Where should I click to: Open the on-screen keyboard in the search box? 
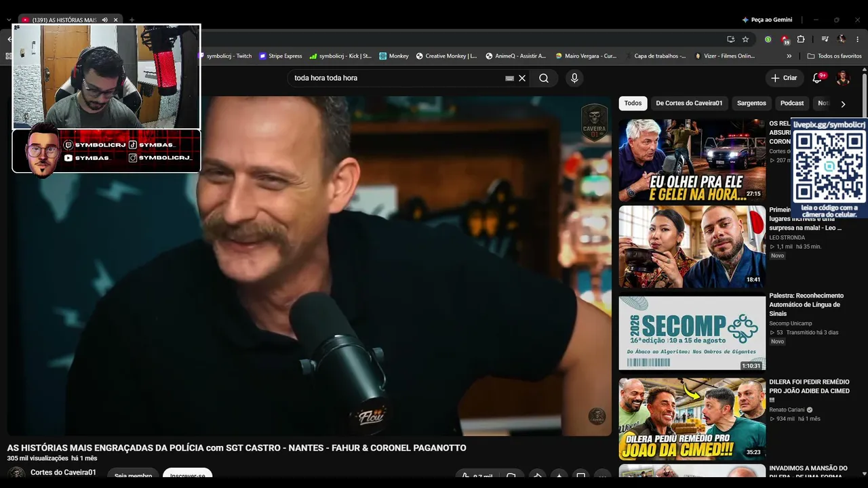point(509,78)
